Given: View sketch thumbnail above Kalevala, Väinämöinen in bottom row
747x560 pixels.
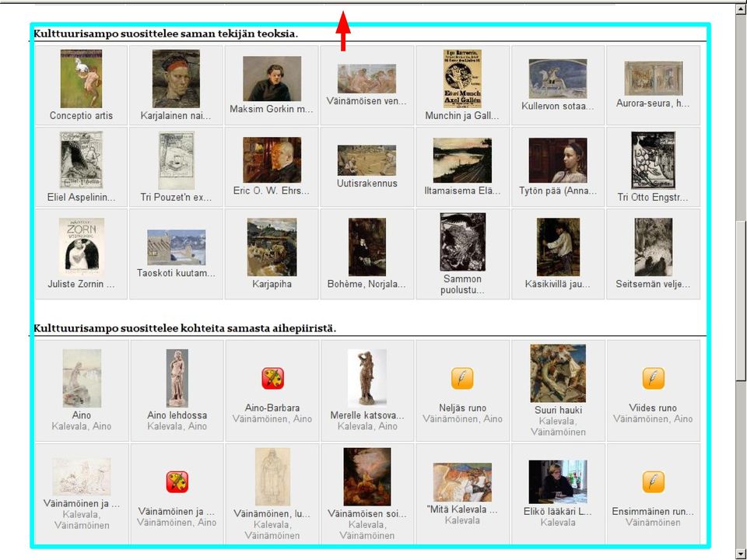Looking at the screenshot, I should pyautogui.click(x=82, y=477).
